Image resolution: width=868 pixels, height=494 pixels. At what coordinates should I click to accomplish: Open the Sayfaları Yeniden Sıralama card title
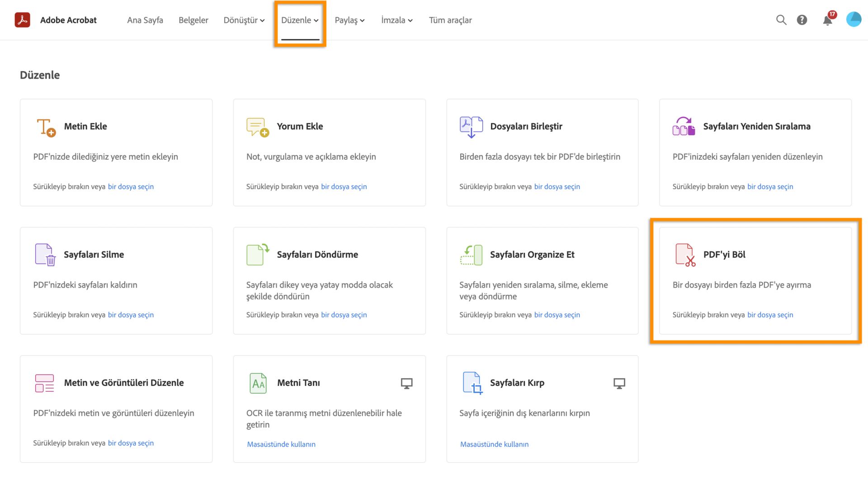(x=757, y=126)
